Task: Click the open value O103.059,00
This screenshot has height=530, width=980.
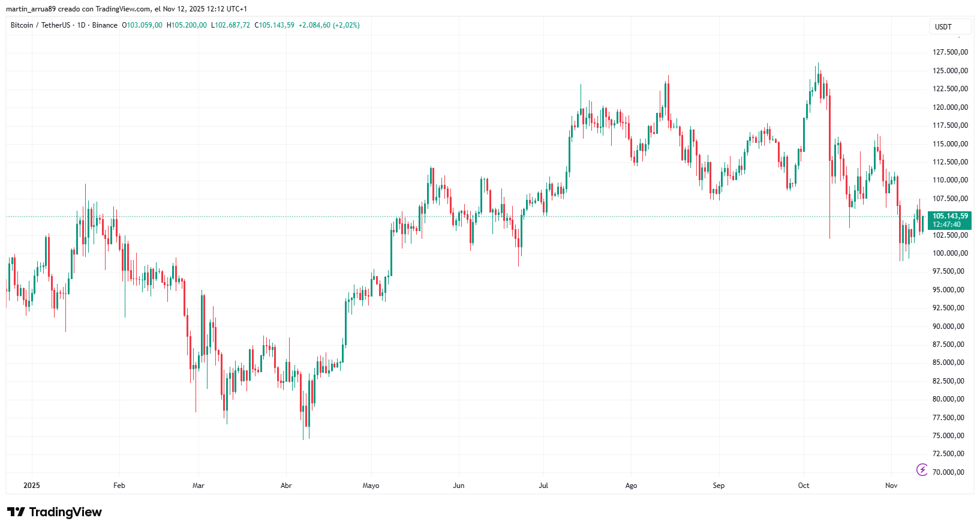Action: pyautogui.click(x=142, y=25)
